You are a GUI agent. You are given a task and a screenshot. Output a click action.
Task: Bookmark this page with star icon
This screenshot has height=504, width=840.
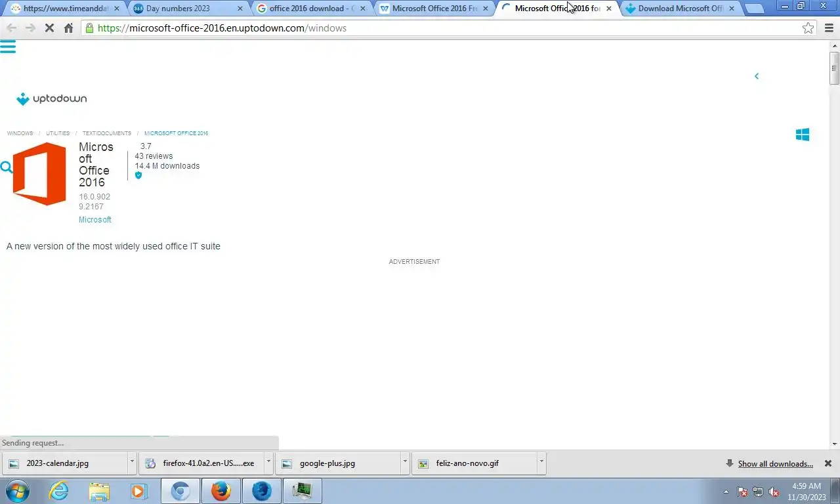(808, 28)
